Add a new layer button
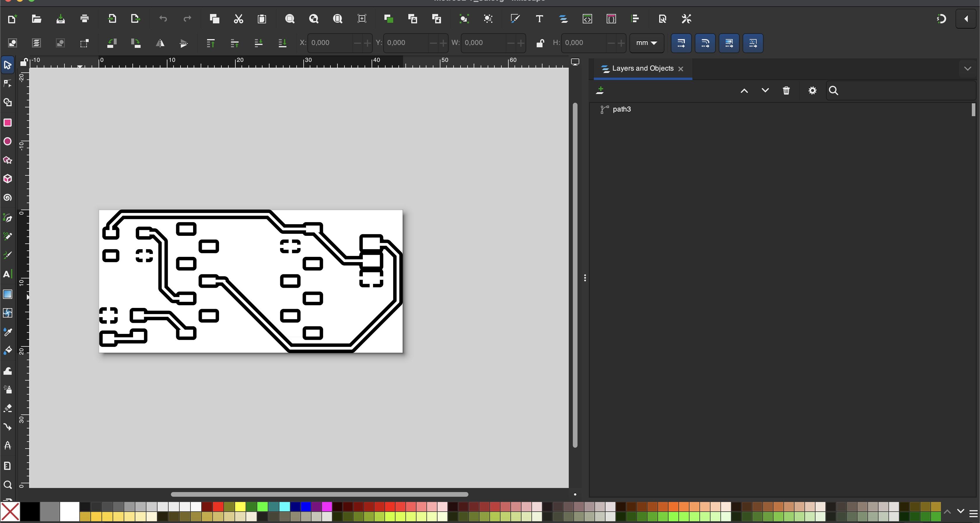The image size is (980, 523). point(600,90)
